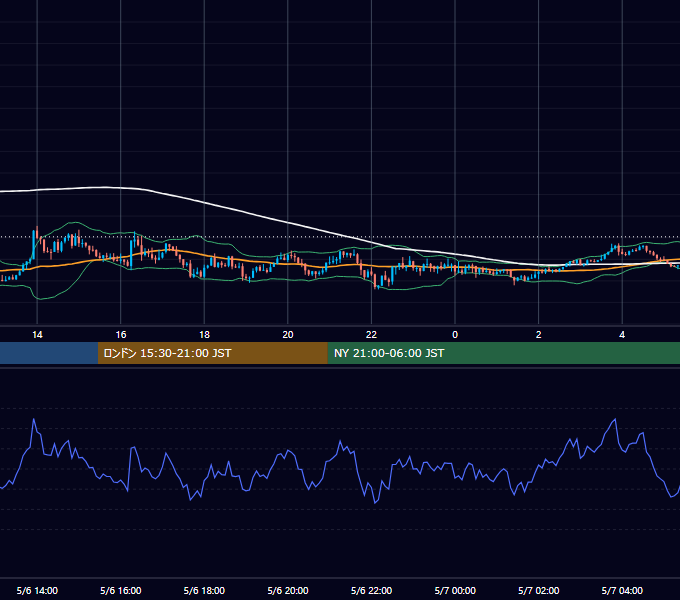The width and height of the screenshot is (680, 600).
Task: Click the 20 hour label on price chart
Action: pyautogui.click(x=288, y=335)
